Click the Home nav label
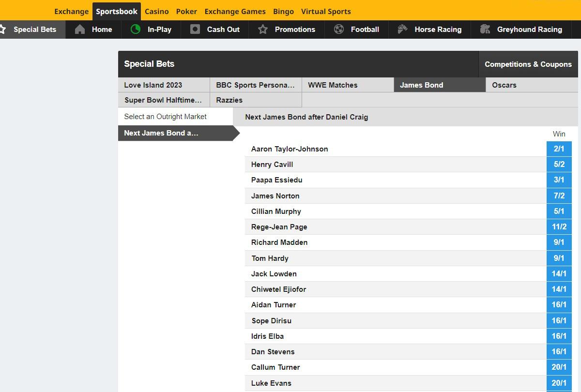Image resolution: width=581 pixels, height=392 pixels. [102, 30]
